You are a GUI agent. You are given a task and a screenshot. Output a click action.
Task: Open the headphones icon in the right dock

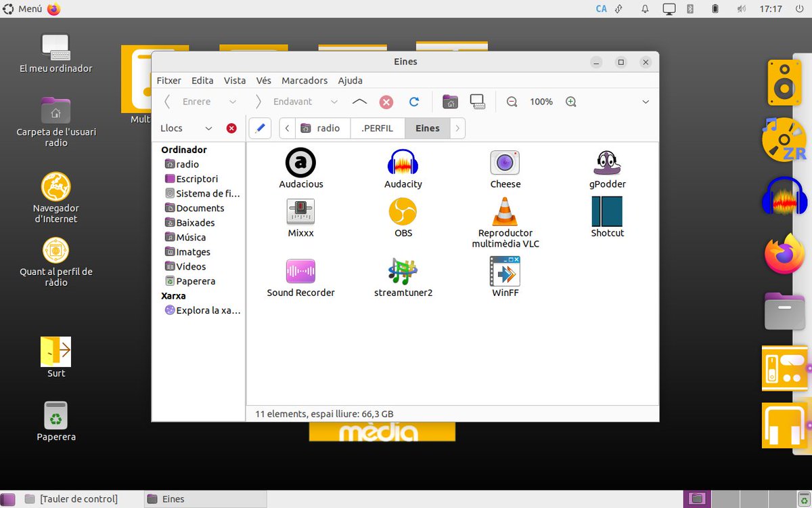(785, 425)
